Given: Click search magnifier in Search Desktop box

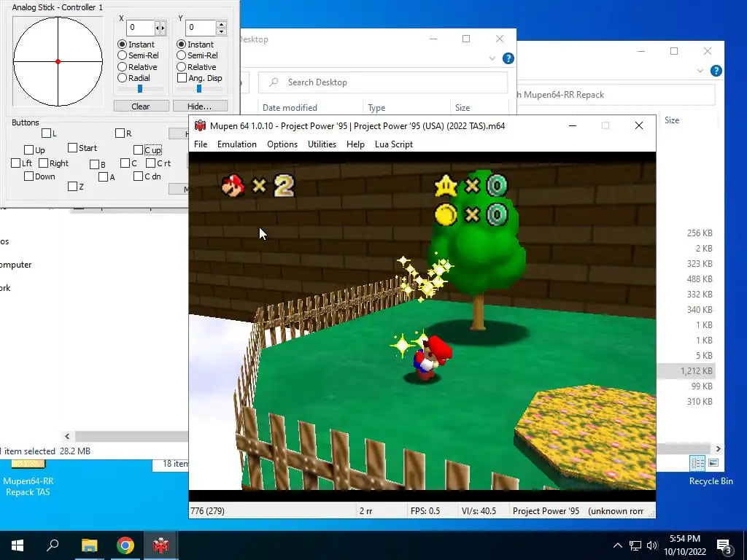Looking at the screenshot, I should [x=274, y=82].
